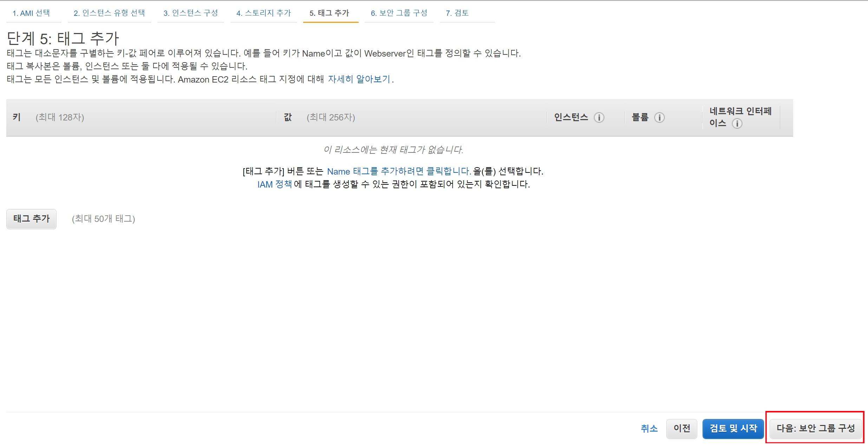Click the 키 column header
This screenshot has width=868, height=445.
[x=17, y=117]
